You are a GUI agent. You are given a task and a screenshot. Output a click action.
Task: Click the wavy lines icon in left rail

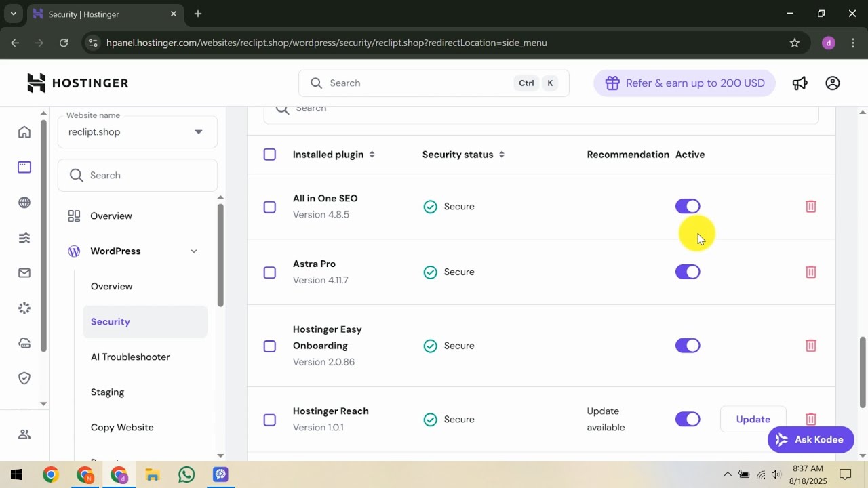tap(24, 238)
